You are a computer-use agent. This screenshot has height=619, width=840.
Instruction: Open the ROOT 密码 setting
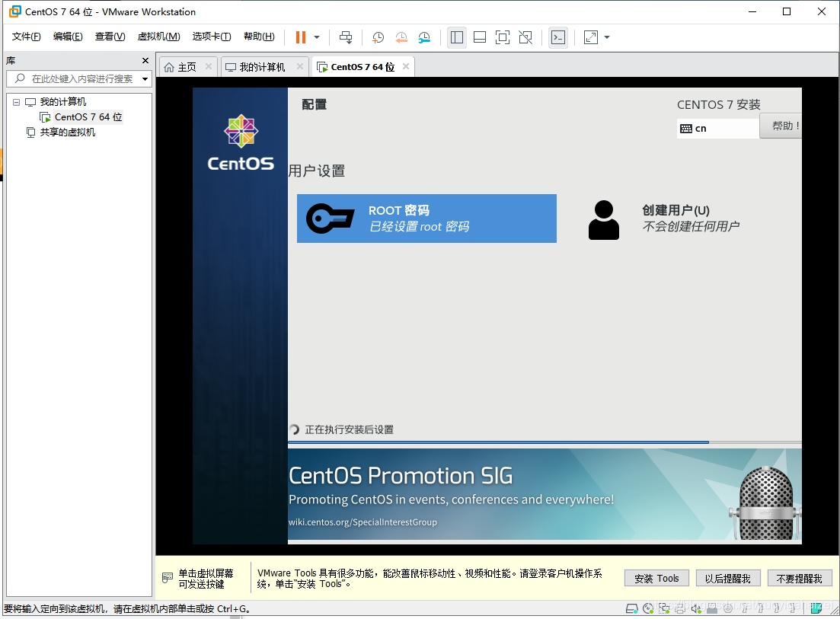426,219
